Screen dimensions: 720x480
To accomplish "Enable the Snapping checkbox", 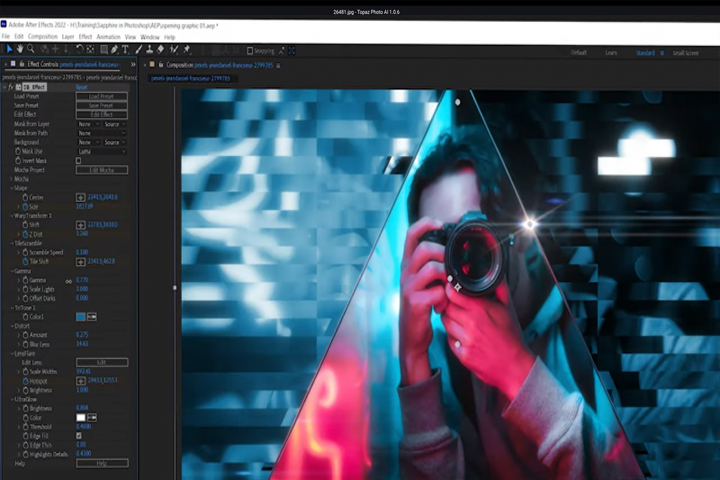I will (x=250, y=51).
